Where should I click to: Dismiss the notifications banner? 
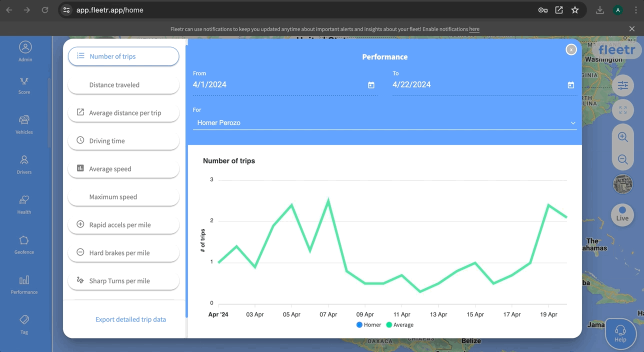[632, 29]
